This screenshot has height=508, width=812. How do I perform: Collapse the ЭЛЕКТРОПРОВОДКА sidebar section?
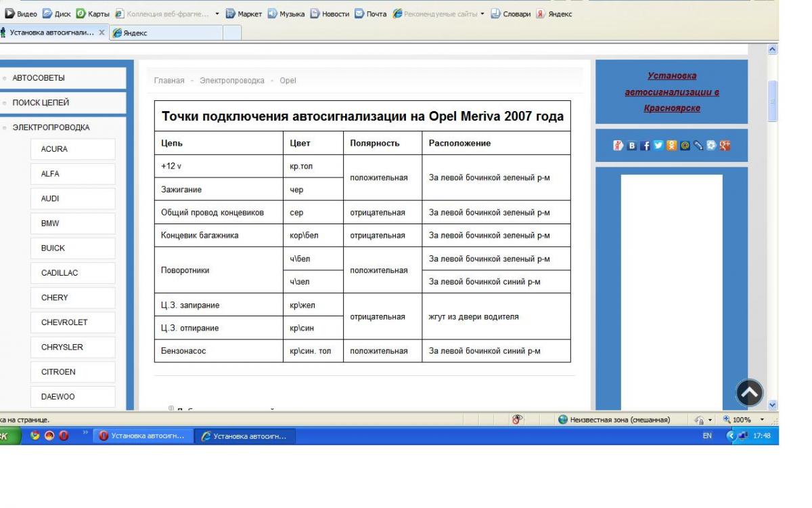click(x=62, y=127)
